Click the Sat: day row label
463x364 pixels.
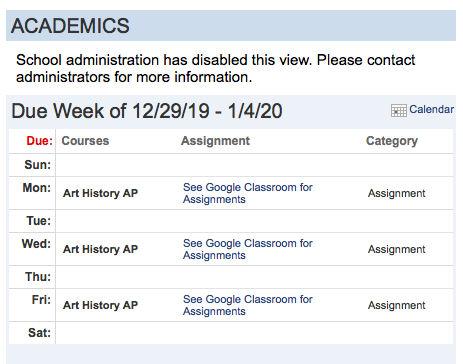[39, 333]
